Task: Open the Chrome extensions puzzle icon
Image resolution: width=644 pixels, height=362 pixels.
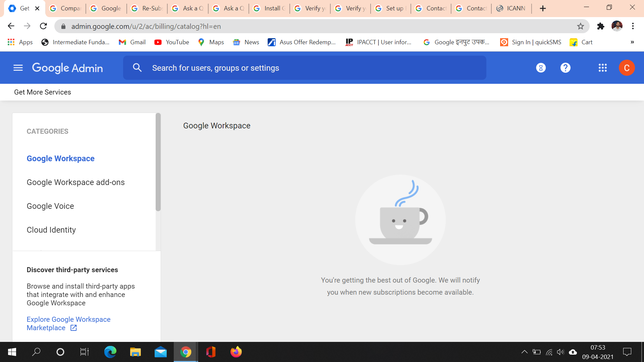Action: (601, 26)
